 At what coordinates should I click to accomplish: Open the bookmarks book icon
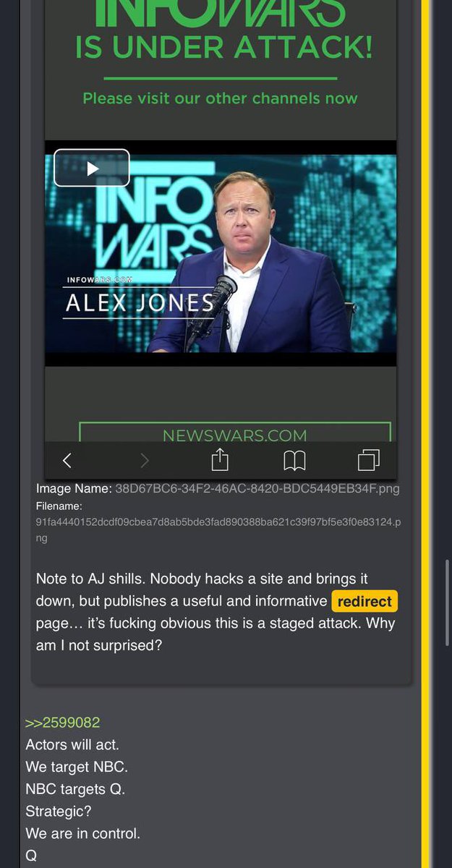[294, 460]
